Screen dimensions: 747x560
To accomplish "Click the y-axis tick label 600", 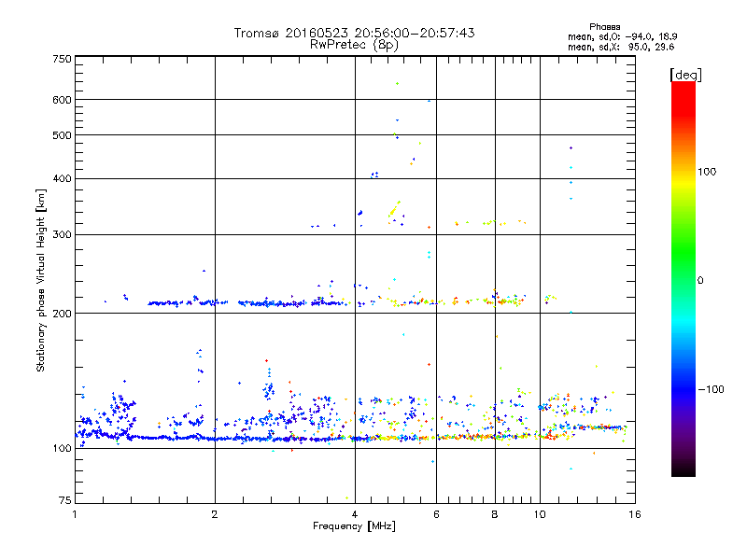I will point(62,100).
